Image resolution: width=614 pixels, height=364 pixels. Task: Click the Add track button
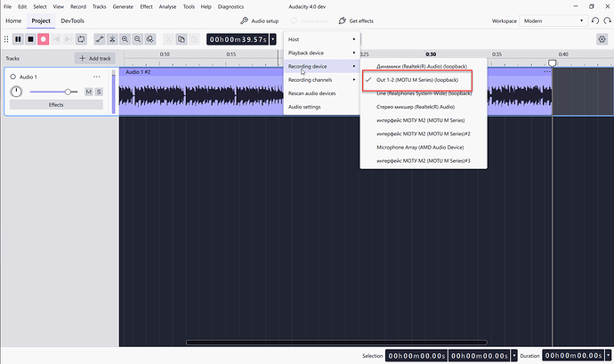pos(95,59)
